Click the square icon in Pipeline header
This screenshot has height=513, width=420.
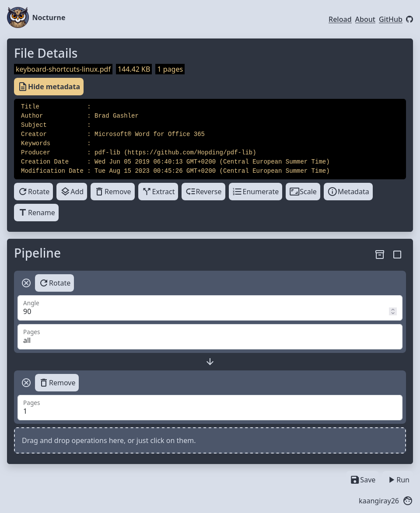tap(397, 254)
